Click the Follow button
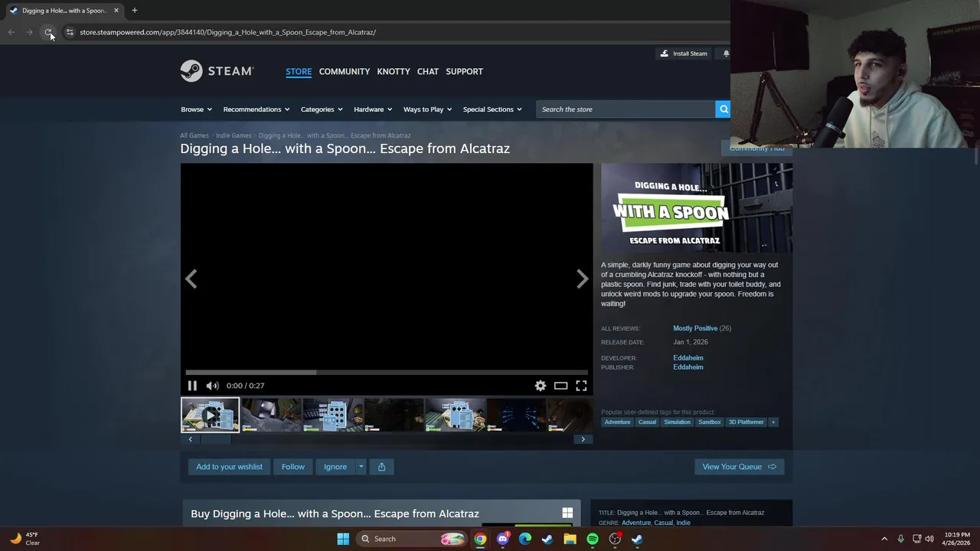Screen dimensions: 980x551 coord(292,467)
